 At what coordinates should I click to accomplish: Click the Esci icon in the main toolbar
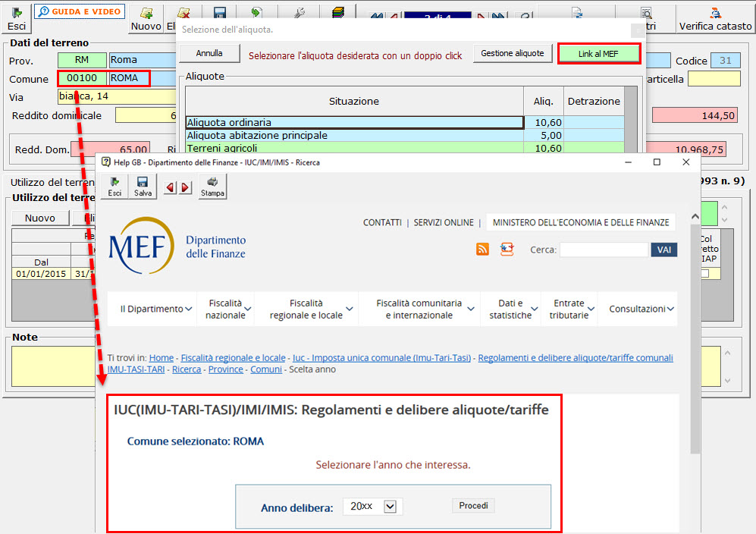pyautogui.click(x=17, y=18)
